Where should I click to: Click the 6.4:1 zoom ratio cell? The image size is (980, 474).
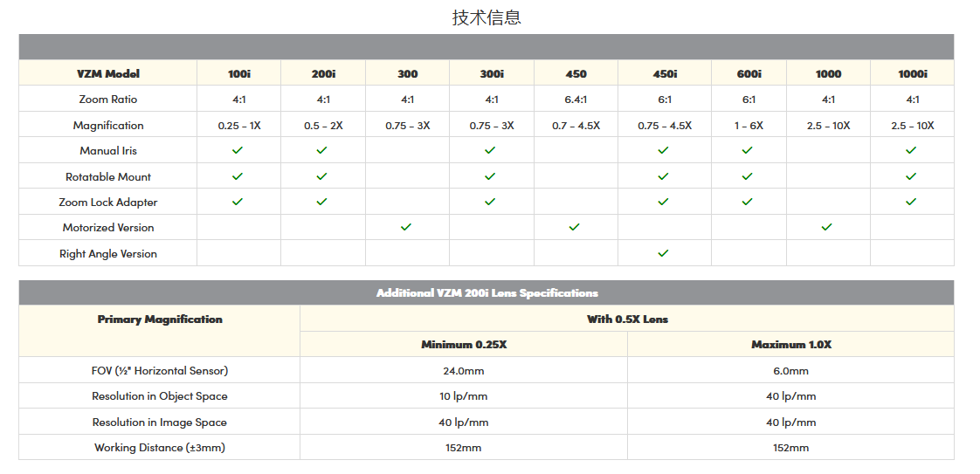point(576,100)
